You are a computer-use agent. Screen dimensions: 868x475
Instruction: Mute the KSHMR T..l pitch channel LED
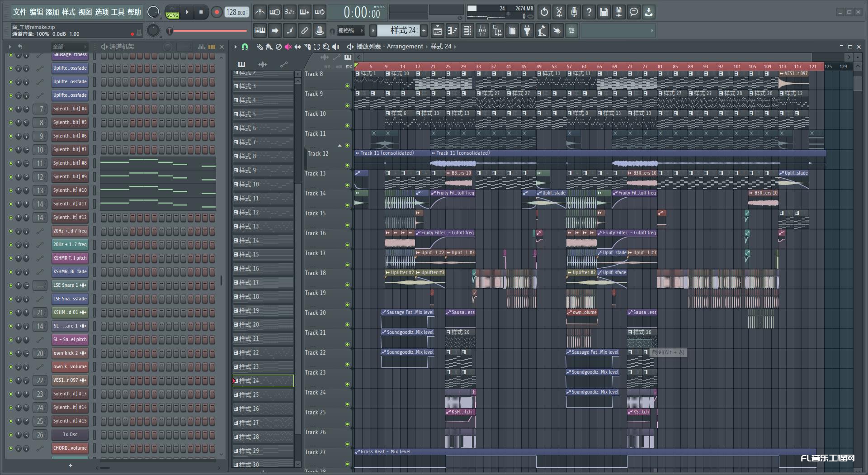point(11,258)
